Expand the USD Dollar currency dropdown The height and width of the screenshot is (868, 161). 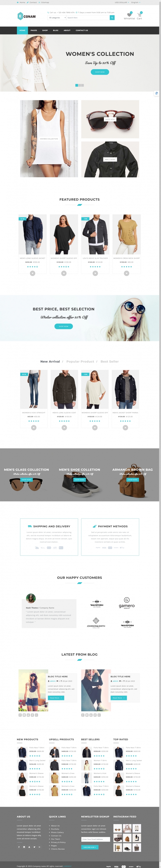[122, 2]
